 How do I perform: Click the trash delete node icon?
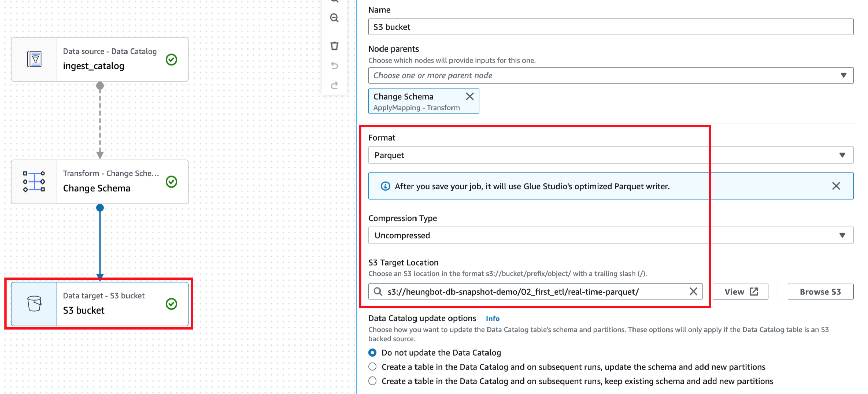(x=334, y=45)
